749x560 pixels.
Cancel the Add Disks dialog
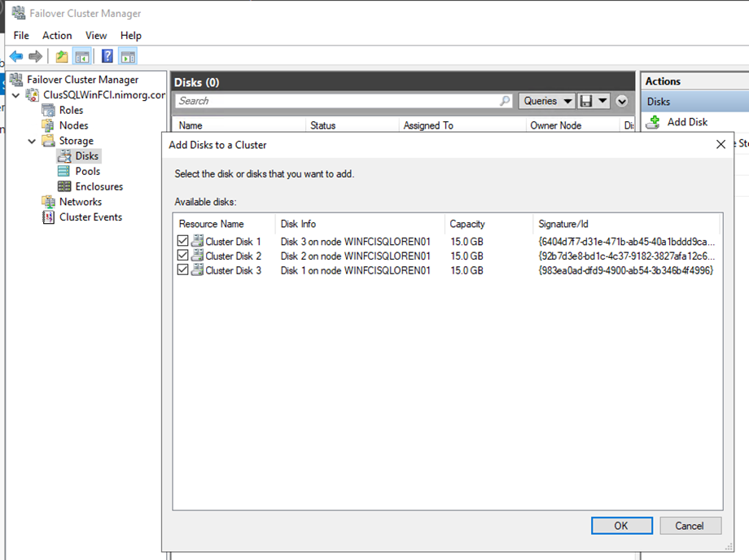(690, 526)
